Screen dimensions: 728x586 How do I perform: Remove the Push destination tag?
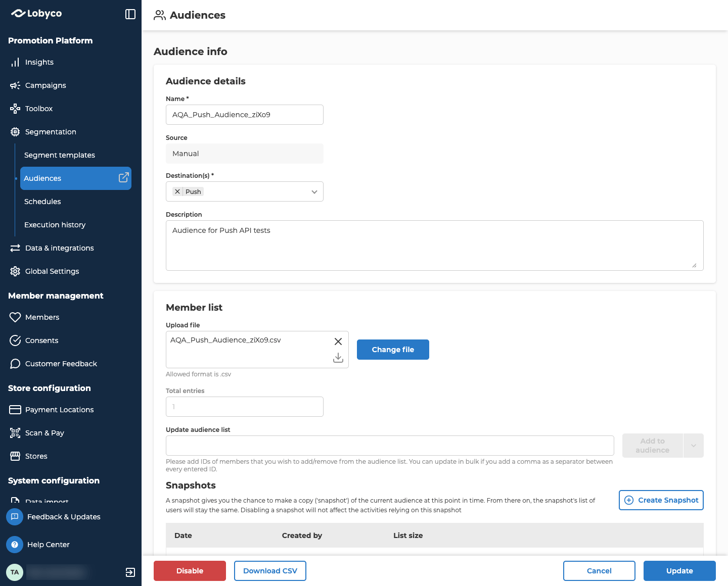pyautogui.click(x=177, y=191)
